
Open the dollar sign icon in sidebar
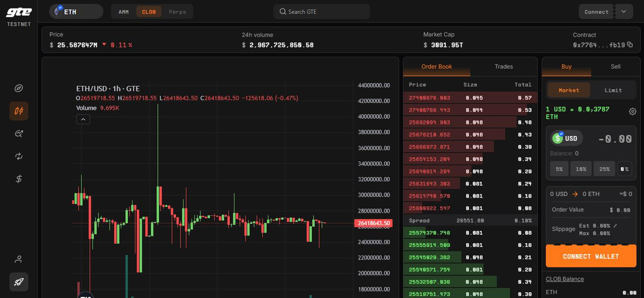18,179
